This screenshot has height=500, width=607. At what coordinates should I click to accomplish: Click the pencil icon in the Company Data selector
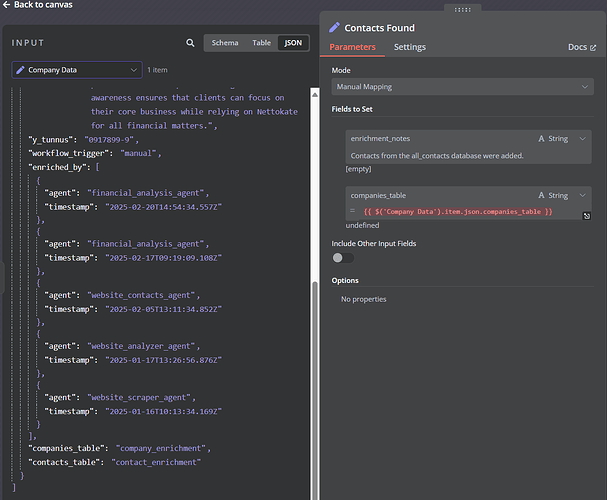point(21,70)
